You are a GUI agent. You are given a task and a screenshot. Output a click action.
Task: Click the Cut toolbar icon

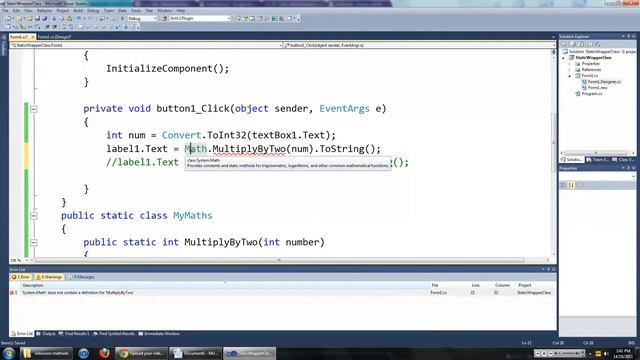(54, 18)
